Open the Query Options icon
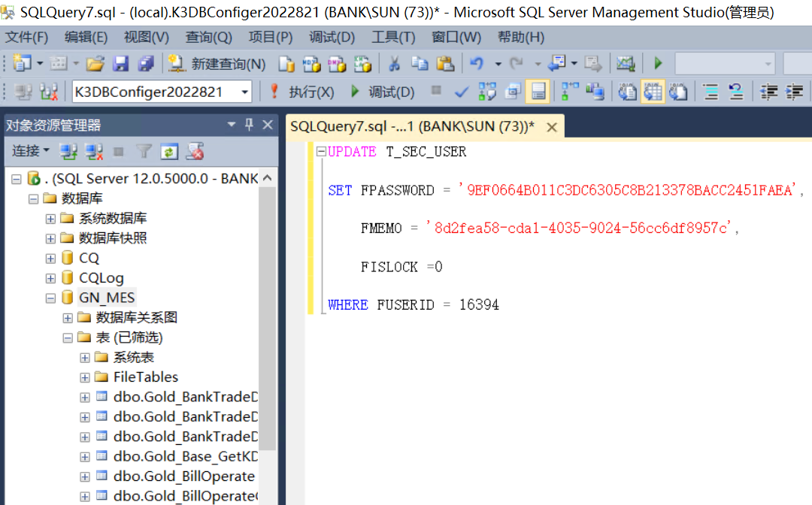The height and width of the screenshot is (505, 812). [513, 92]
